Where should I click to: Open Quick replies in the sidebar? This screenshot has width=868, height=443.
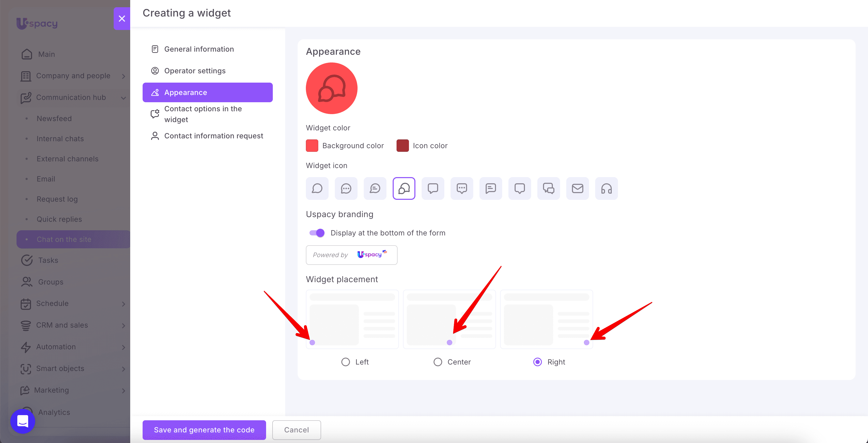(59, 219)
